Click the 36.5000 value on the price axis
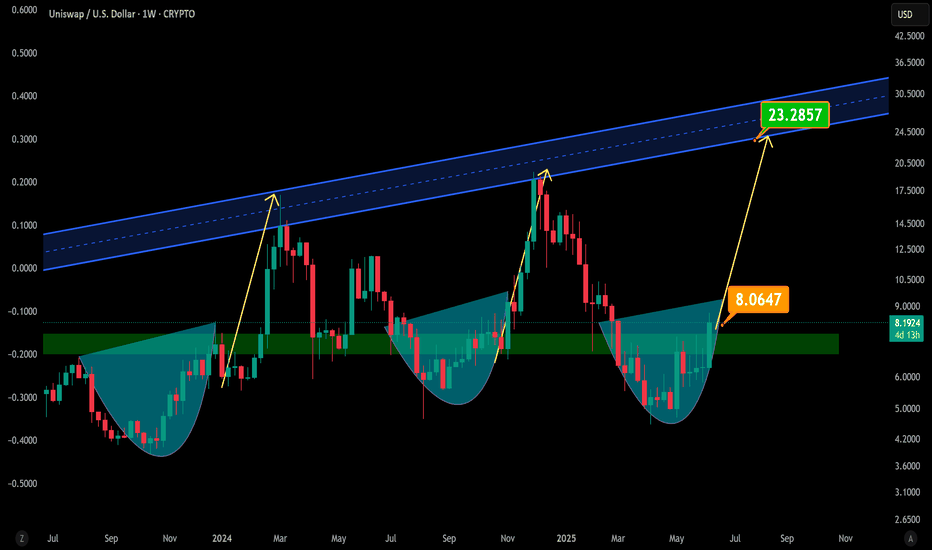The height and width of the screenshot is (550, 932). pyautogui.click(x=909, y=62)
